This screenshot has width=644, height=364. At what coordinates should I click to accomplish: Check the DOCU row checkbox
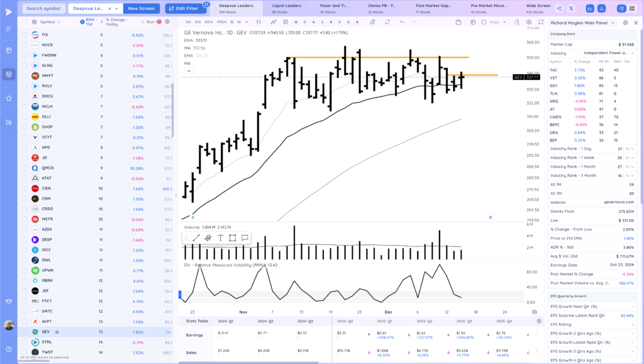click(25, 96)
